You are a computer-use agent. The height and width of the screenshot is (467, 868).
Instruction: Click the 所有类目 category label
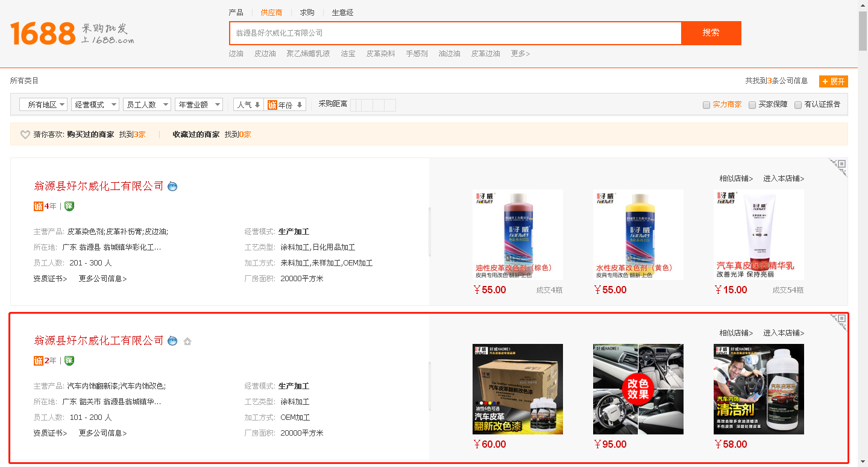[x=24, y=81]
